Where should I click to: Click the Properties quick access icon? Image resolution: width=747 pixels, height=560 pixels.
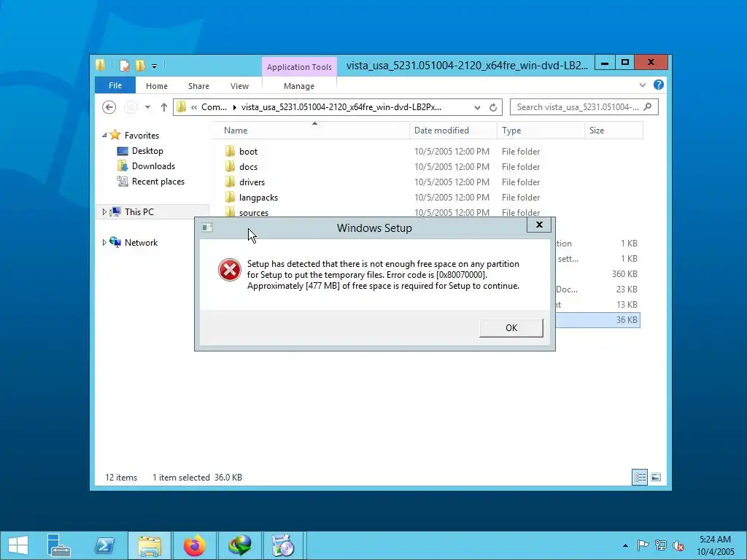[x=124, y=66]
